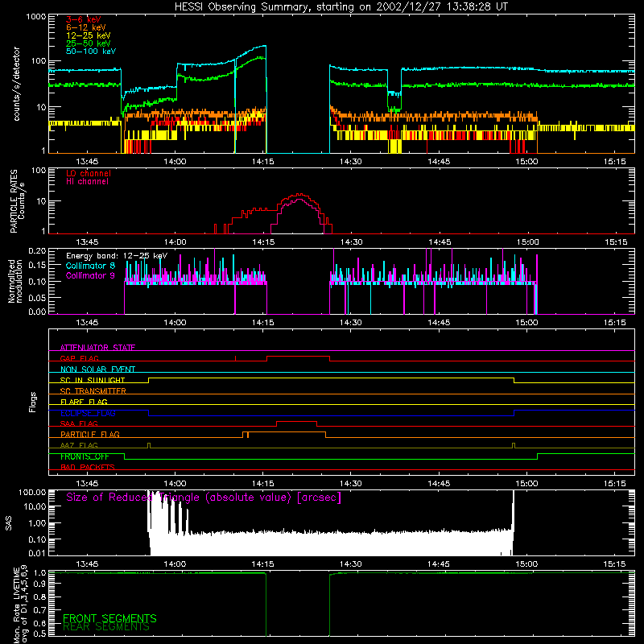Screen dimensions: 644x644
Task: Click the 'HI channel' legend label
Action: tap(87, 182)
